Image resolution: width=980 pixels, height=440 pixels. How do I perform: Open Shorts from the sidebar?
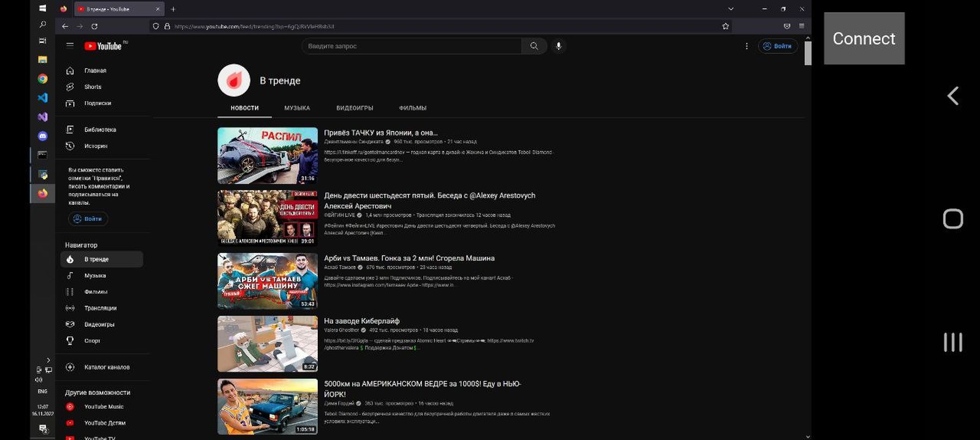click(102, 87)
